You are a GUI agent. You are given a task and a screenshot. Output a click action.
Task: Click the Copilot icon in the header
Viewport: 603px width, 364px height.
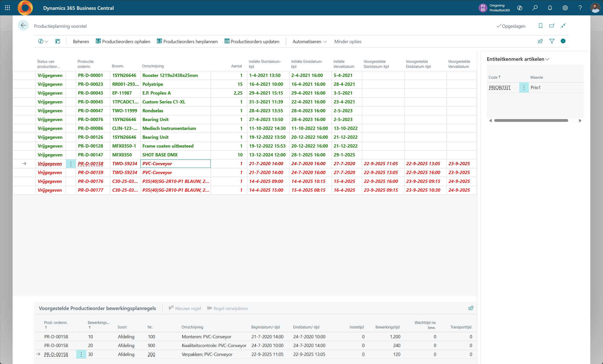(519, 8)
